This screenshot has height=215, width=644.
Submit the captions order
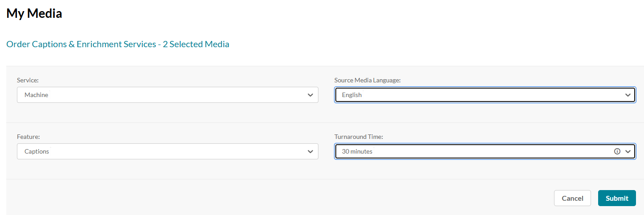[617, 198]
